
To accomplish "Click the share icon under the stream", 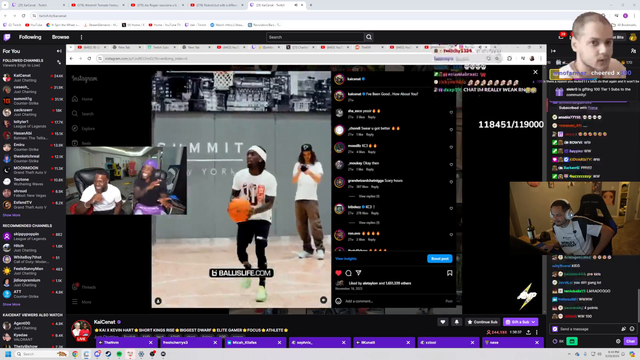I will tap(529, 332).
